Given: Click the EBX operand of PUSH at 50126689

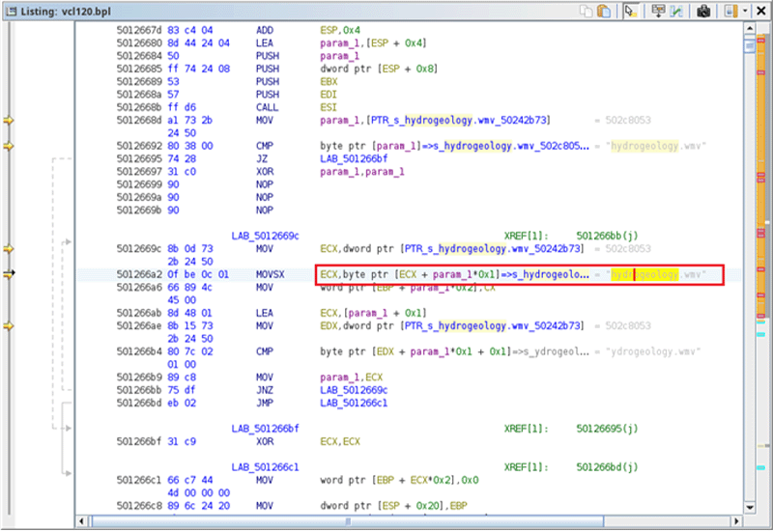Looking at the screenshot, I should 329,82.
